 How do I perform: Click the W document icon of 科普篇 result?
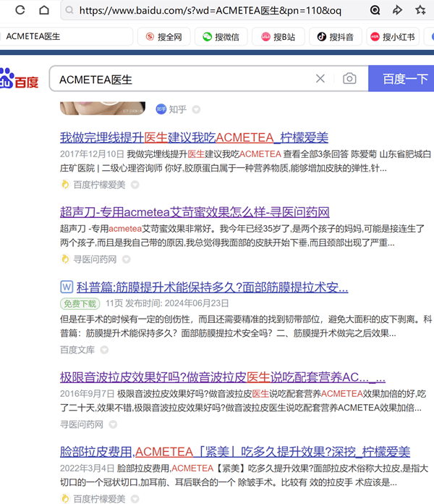67,287
